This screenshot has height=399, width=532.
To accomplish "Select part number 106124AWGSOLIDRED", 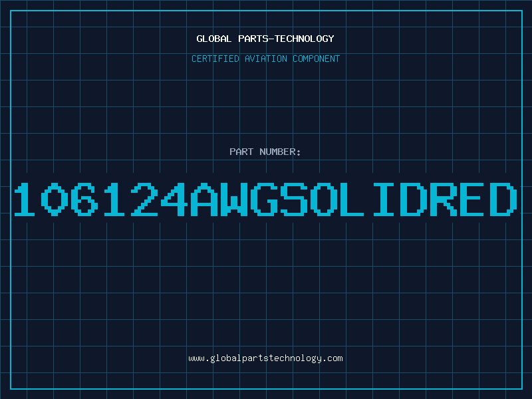I will 265,199.
